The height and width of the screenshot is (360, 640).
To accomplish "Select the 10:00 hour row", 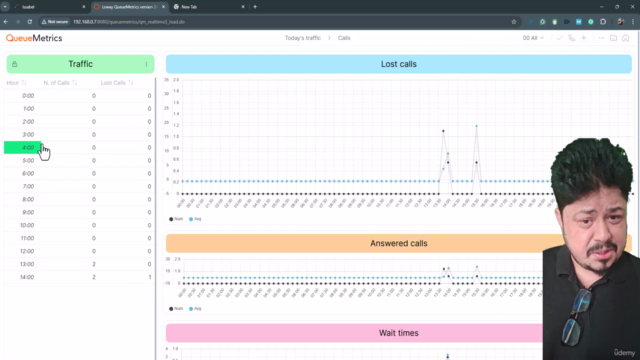I will 78,225.
